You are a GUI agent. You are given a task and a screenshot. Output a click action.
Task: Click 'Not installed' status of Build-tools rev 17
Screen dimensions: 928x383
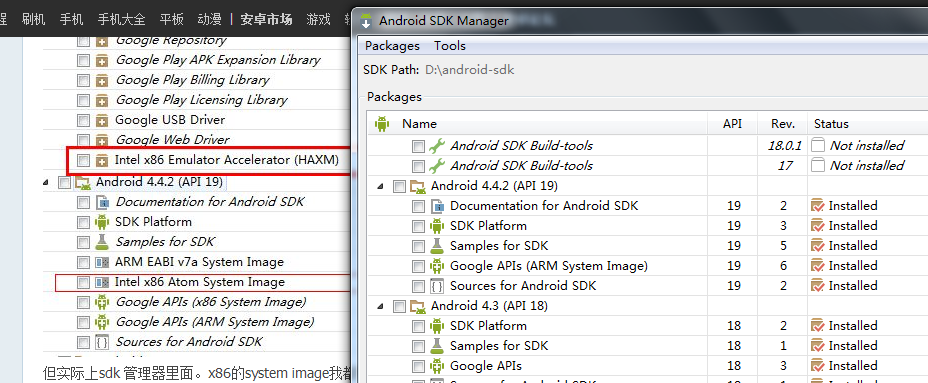[866, 166]
